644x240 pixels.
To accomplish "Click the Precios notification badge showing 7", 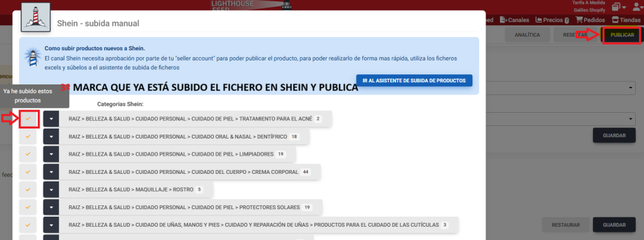I will (567, 20).
